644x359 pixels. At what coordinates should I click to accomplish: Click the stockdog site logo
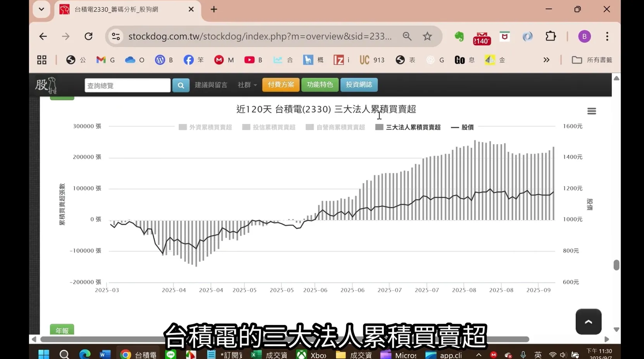coord(46,85)
